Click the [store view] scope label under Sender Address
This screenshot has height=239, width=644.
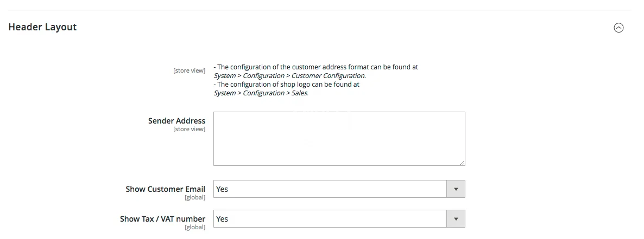[x=189, y=129]
